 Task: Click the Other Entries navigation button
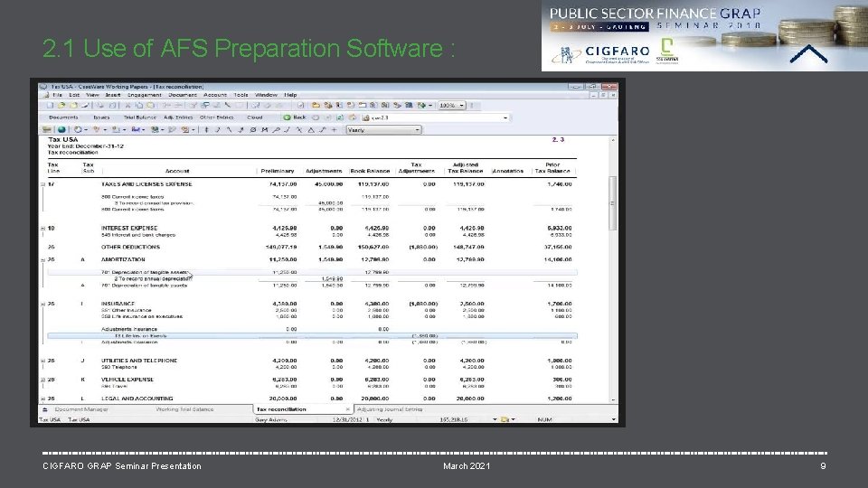point(216,117)
